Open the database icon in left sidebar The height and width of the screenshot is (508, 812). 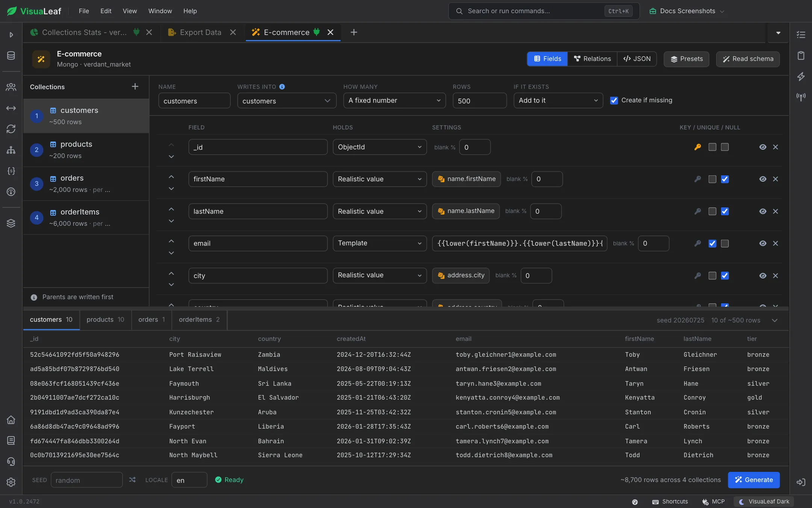tap(11, 55)
